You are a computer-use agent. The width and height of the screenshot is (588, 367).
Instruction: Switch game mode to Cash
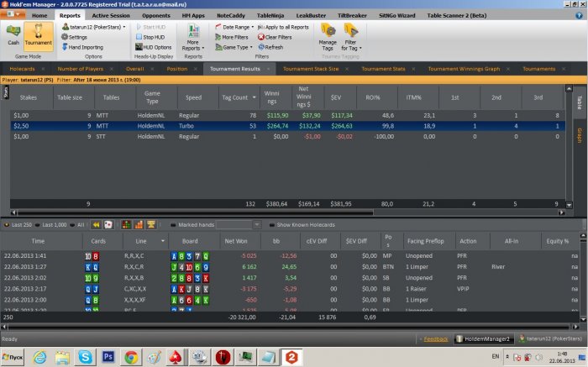[13, 36]
